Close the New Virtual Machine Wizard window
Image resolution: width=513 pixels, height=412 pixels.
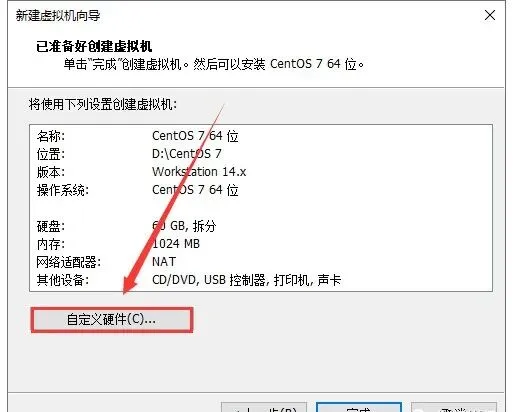[x=490, y=15]
